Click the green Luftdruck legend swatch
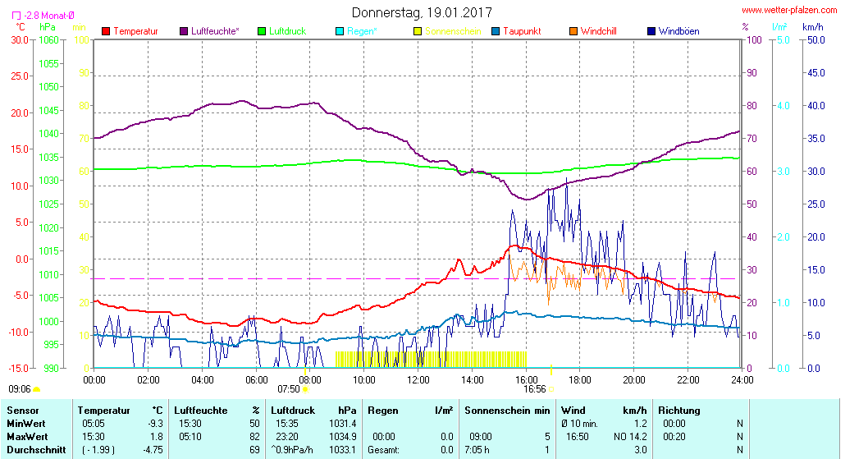Image resolution: width=868 pixels, height=459 pixels. 262,31
